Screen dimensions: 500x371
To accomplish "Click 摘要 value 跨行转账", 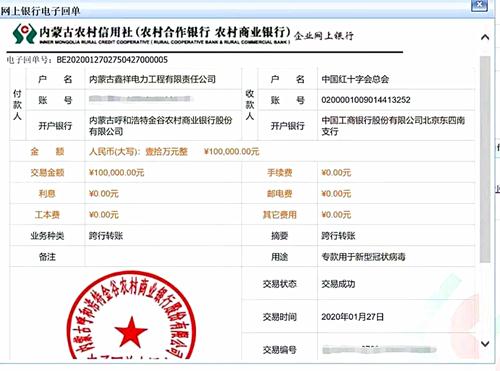I will pos(338,236).
